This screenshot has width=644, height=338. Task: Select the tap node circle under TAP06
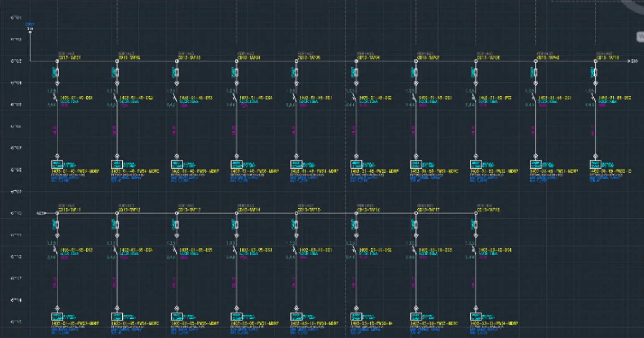356,61
